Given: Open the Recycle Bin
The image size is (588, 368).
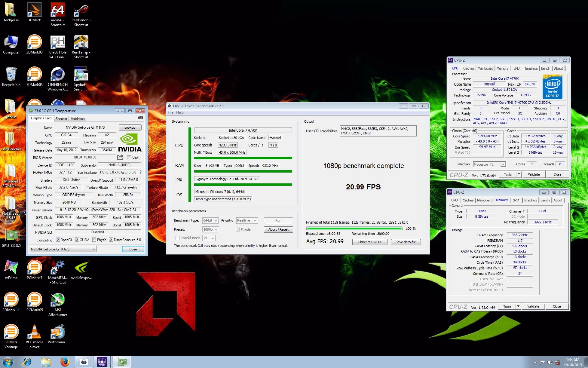Looking at the screenshot, I should 11,77.
